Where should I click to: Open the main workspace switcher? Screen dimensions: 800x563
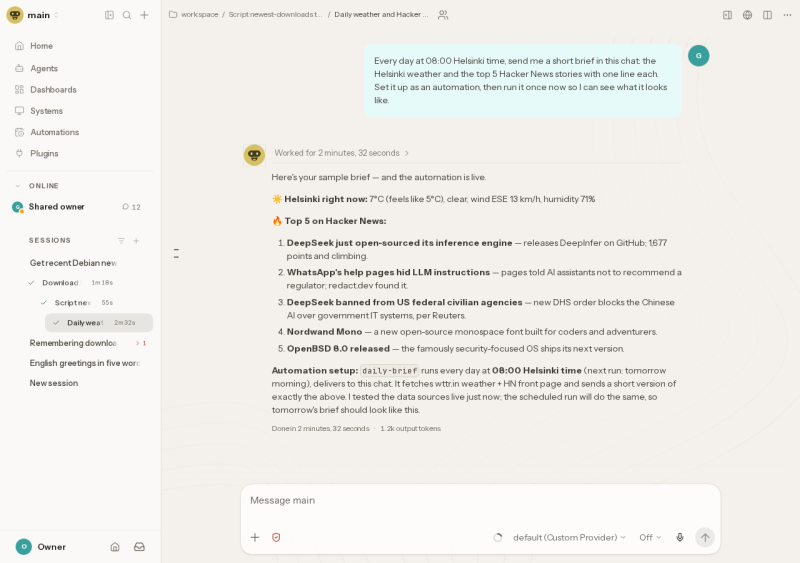click(43, 15)
